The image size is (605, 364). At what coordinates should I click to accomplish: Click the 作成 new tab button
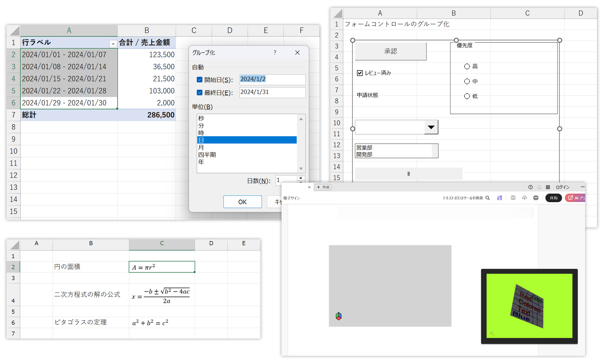click(323, 187)
